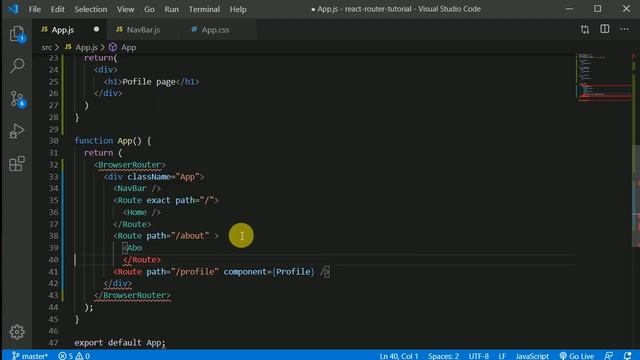Click the code minimap overview
Screen dimensions: 640x360
coord(603,78)
